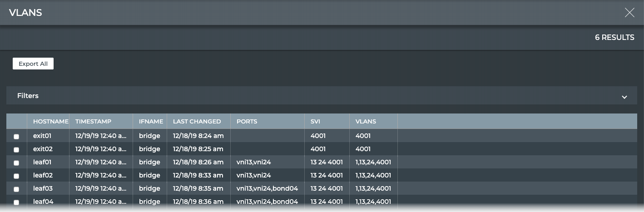Select the exit02 row checkbox

16,150
